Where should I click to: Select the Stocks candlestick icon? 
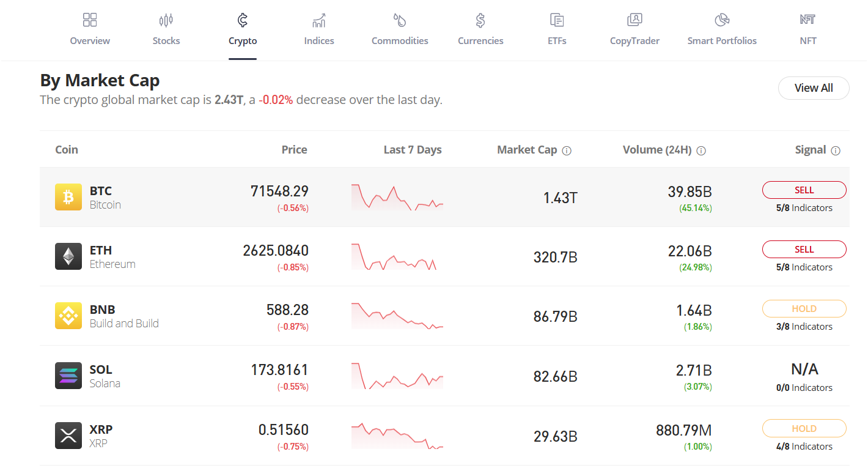coord(166,20)
